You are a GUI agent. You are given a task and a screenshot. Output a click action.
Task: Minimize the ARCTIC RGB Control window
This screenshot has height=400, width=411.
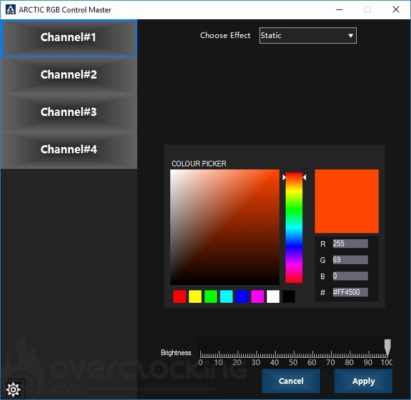click(339, 9)
